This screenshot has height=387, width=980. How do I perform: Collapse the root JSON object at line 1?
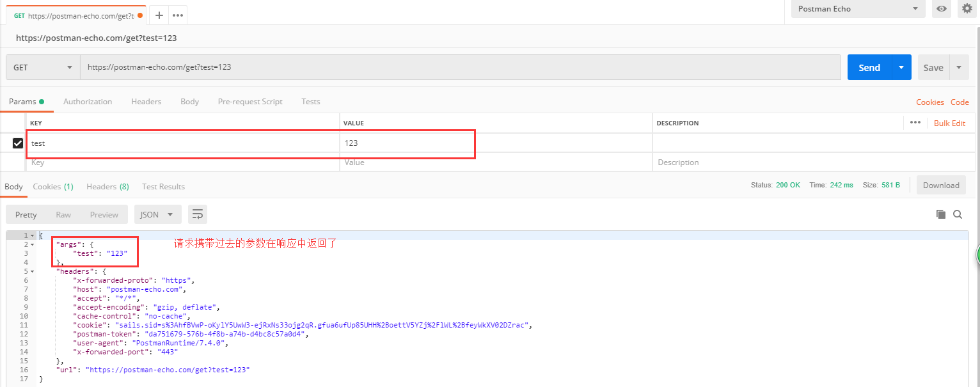click(32, 235)
